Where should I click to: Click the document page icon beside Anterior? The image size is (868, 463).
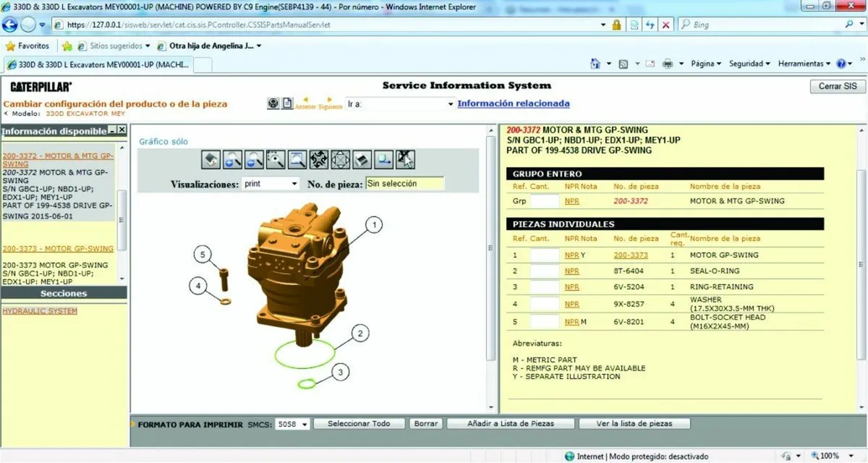(x=287, y=103)
